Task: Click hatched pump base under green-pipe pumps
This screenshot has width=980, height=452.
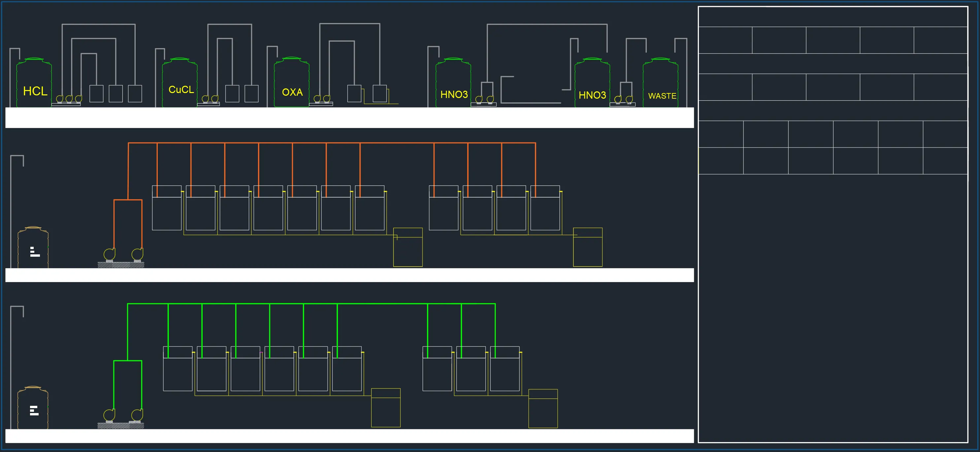Action: click(x=120, y=426)
